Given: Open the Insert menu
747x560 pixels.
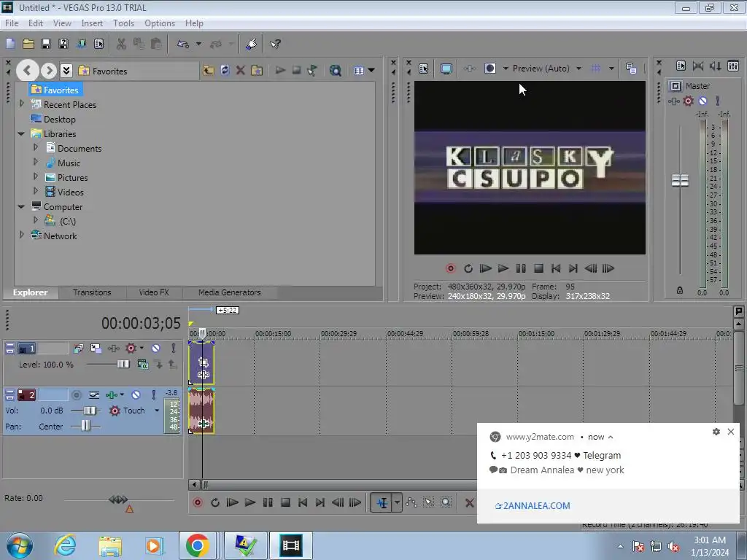Looking at the screenshot, I should click(92, 23).
